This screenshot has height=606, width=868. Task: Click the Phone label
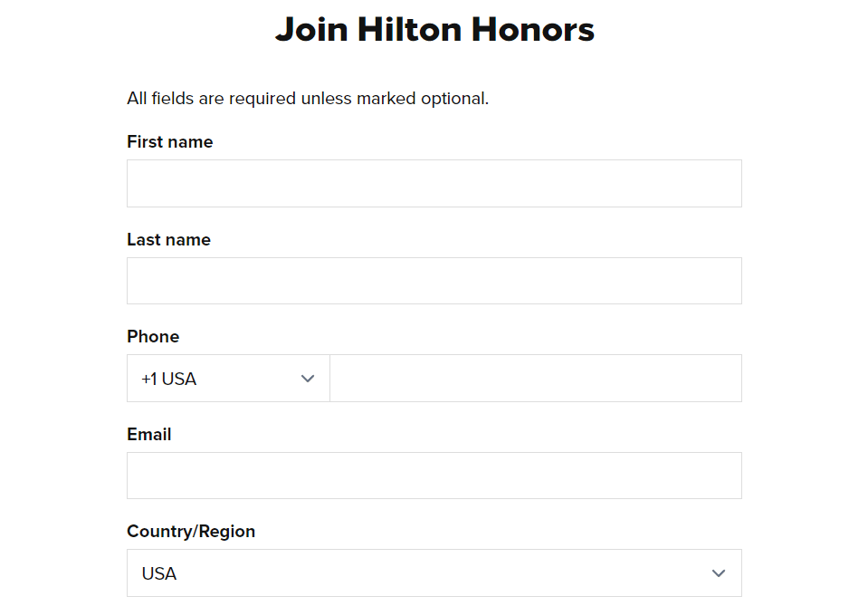153,337
